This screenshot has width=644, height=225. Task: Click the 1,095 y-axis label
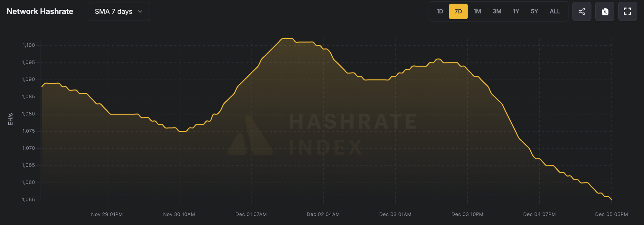28,62
